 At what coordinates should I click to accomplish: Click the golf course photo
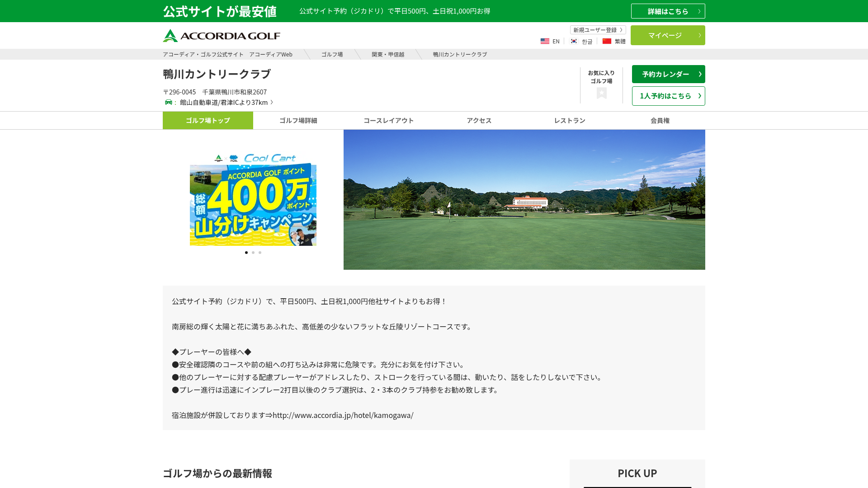tap(524, 200)
